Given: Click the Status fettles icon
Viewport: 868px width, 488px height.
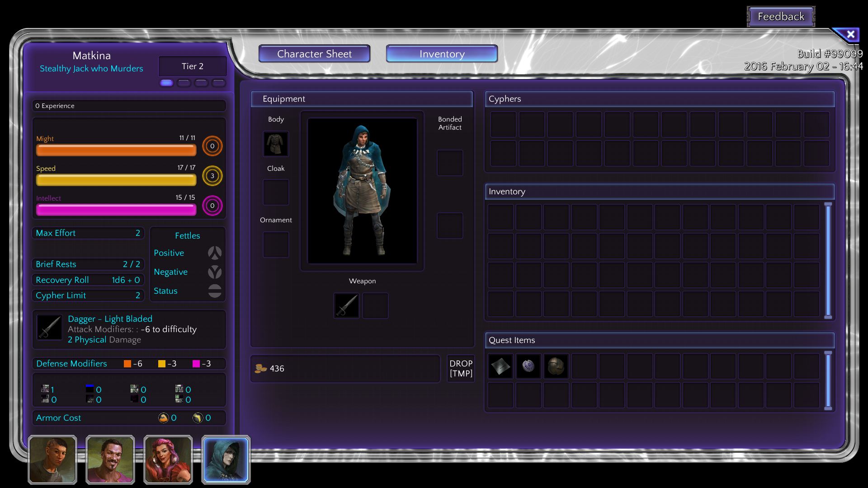Looking at the screenshot, I should coord(215,291).
